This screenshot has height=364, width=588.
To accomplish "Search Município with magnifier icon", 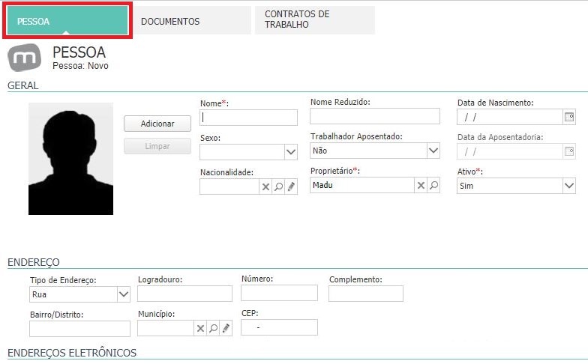I will (x=213, y=328).
